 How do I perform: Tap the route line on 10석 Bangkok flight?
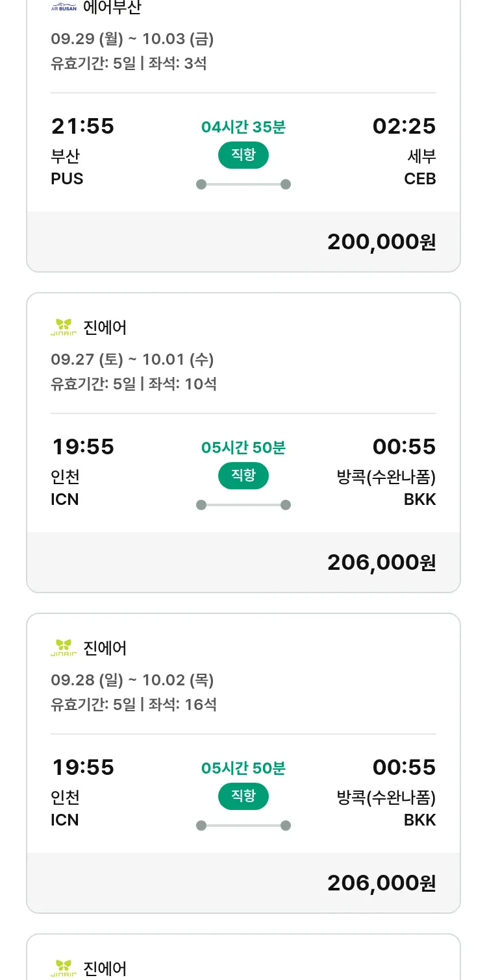click(243, 505)
